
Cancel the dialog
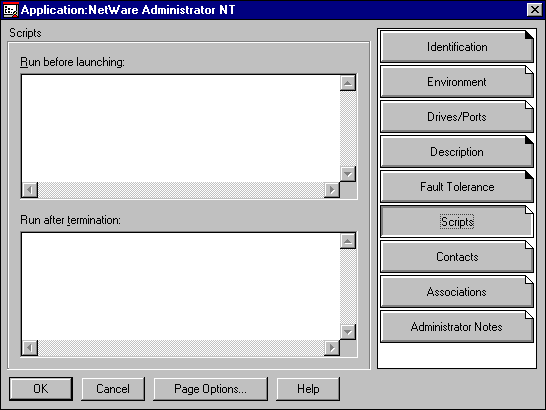(113, 389)
